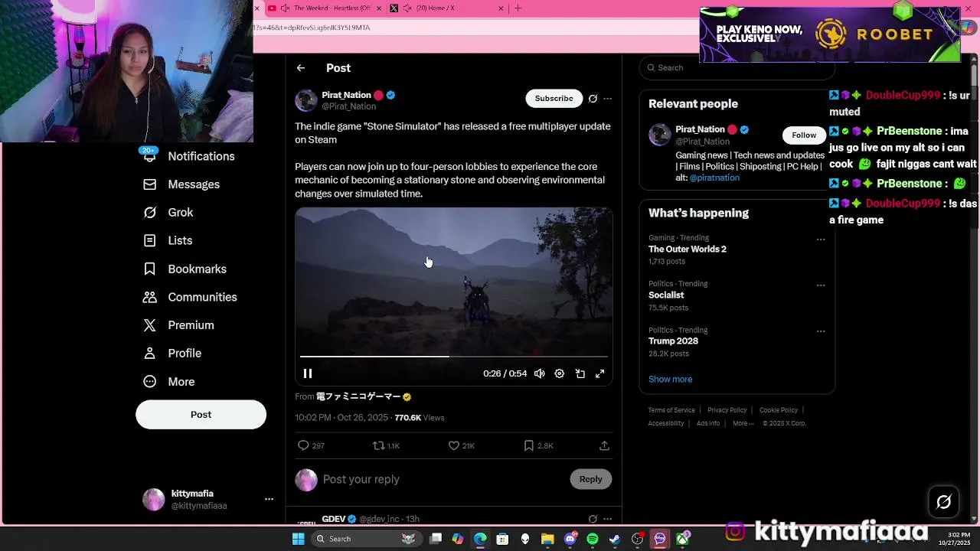
Task: Click the Windows taskbar search box
Action: (366, 539)
